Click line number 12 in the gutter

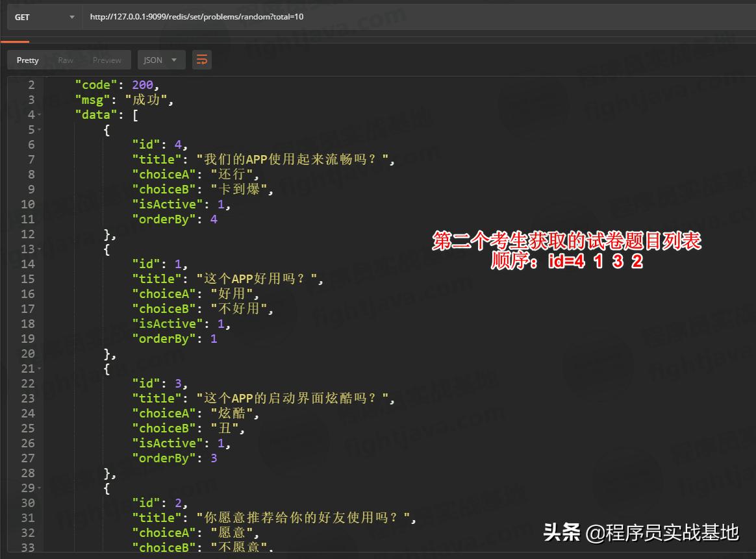click(28, 234)
